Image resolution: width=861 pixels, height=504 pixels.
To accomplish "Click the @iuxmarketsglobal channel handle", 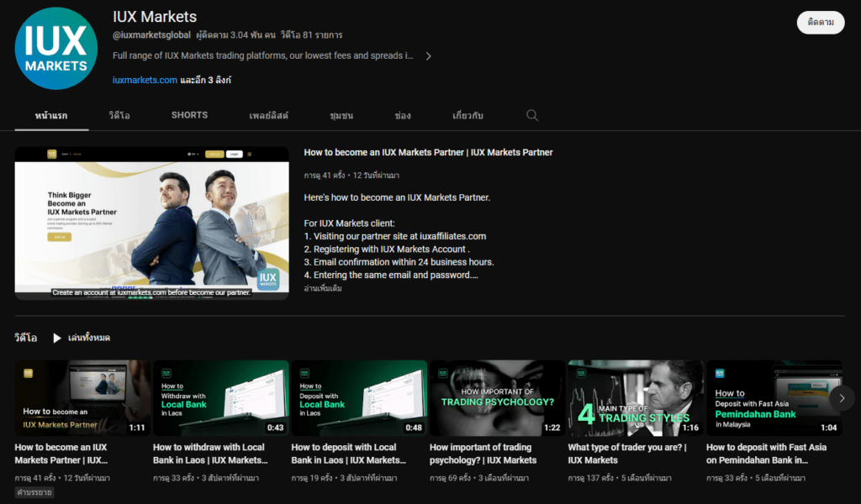I will tap(151, 35).
